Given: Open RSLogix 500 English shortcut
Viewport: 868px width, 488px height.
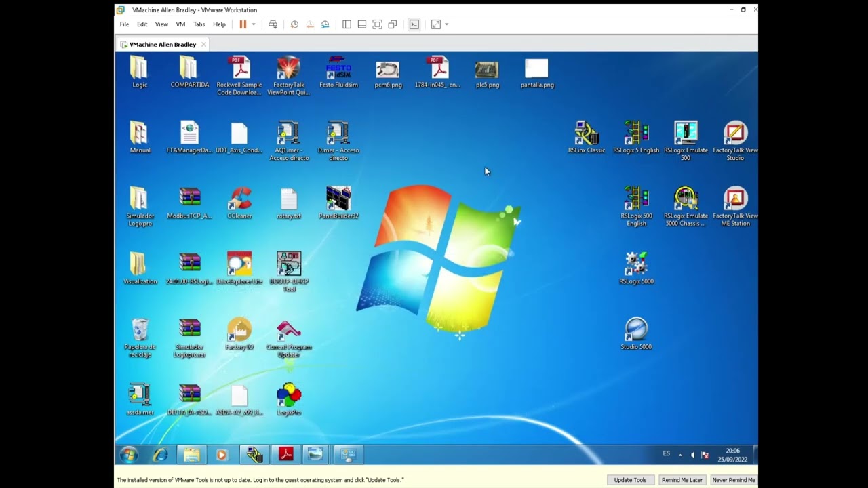Looking at the screenshot, I should [636, 207].
